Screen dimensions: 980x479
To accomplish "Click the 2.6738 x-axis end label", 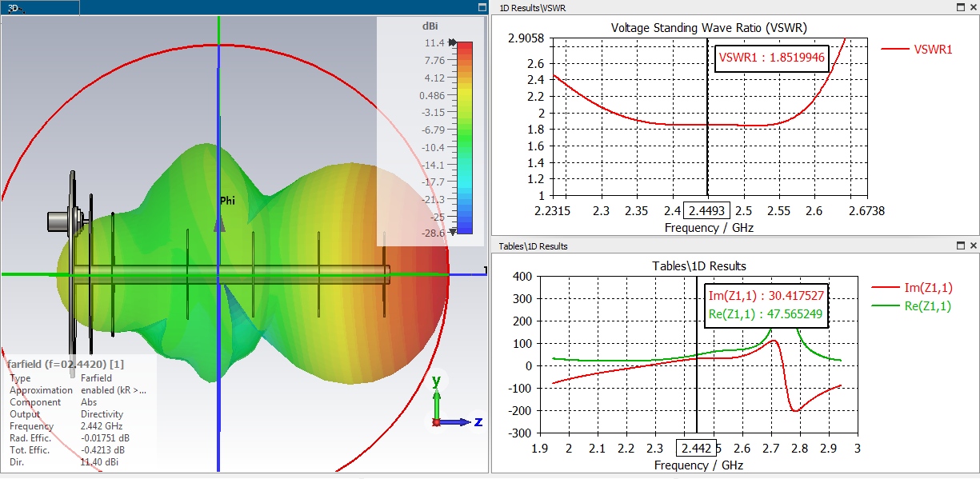I will pos(868,210).
